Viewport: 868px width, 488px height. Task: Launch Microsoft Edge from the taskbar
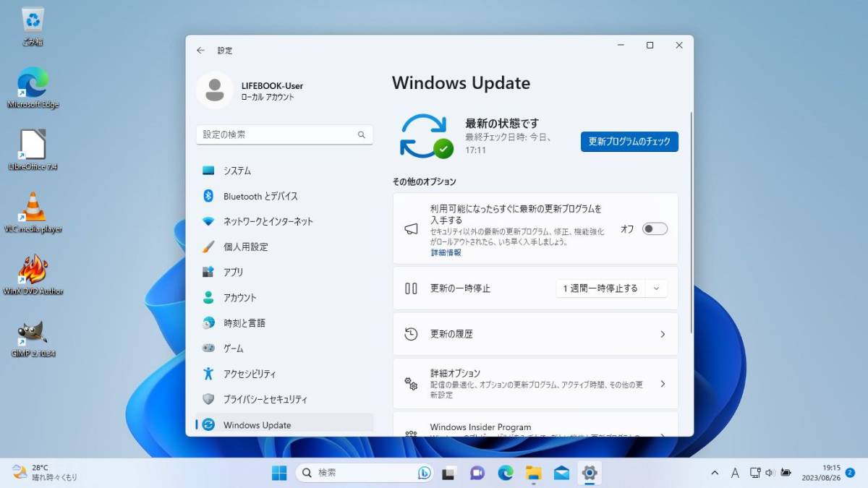point(505,473)
